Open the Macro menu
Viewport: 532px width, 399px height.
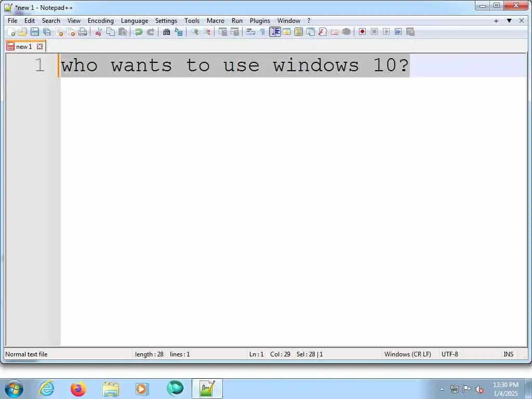pyautogui.click(x=216, y=21)
